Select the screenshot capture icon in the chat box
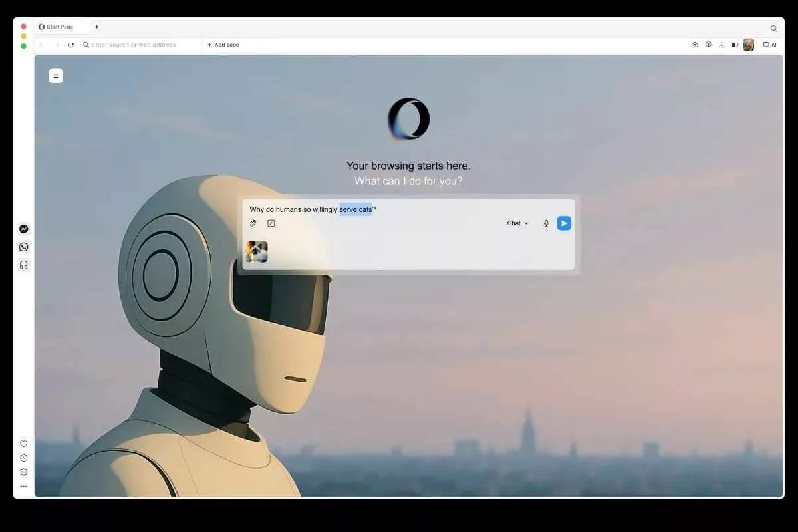Viewport: 798px width, 532px height. 270,223
